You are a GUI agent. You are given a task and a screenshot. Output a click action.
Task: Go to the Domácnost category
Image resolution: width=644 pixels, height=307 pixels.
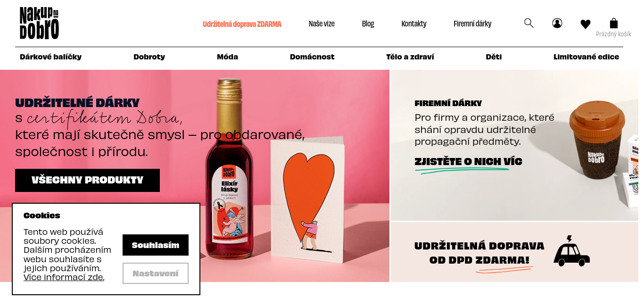[312, 57]
